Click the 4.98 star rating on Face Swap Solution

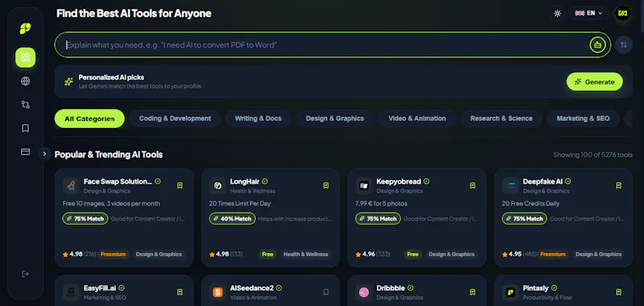[72, 254]
